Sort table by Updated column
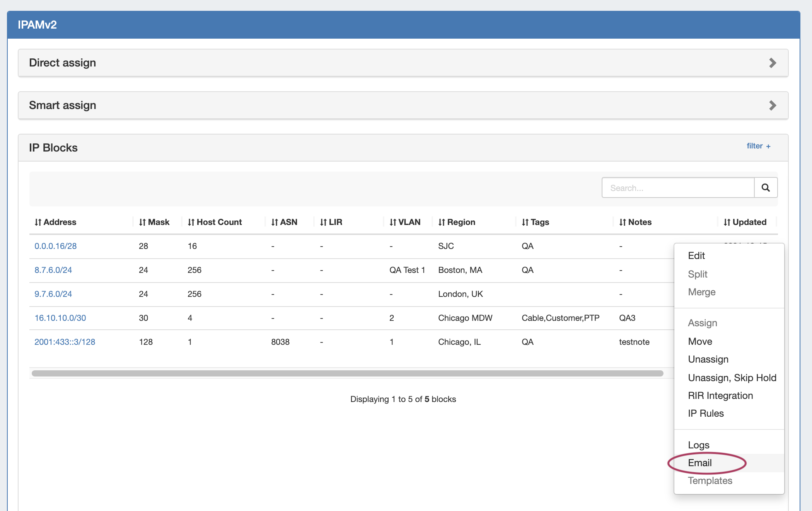 click(745, 222)
